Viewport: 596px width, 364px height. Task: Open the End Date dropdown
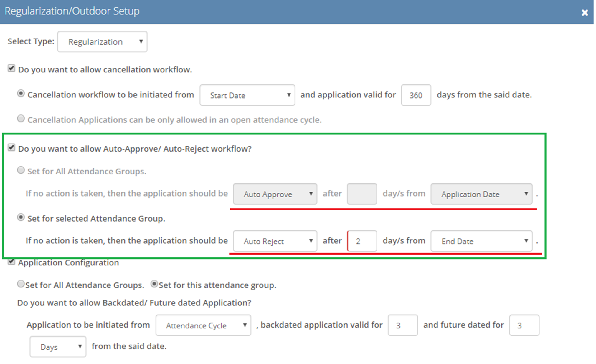click(x=481, y=241)
